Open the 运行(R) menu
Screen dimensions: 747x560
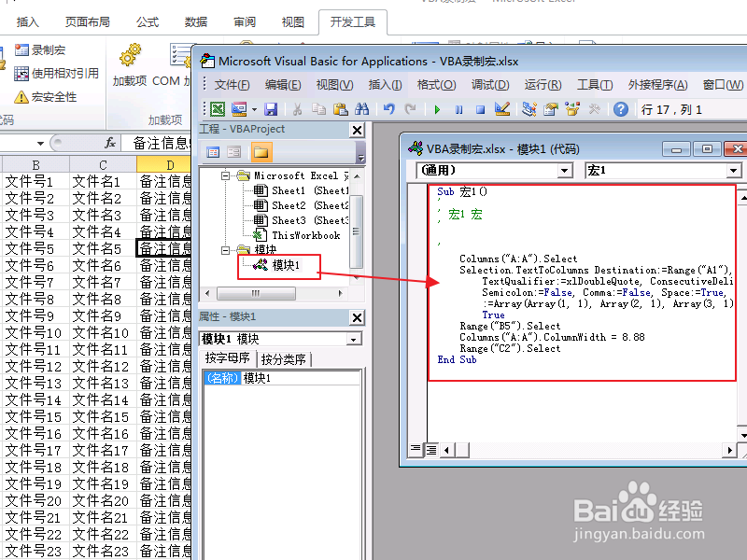coord(543,85)
